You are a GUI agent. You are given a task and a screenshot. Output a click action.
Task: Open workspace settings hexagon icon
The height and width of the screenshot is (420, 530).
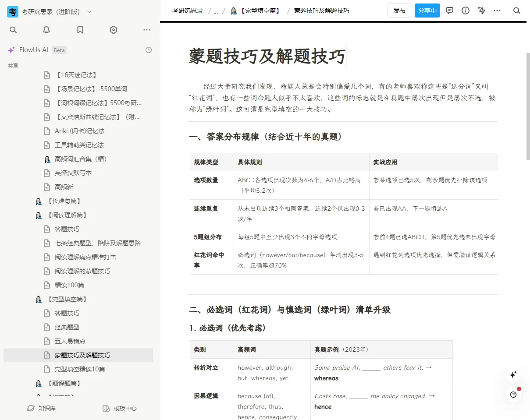(114, 30)
